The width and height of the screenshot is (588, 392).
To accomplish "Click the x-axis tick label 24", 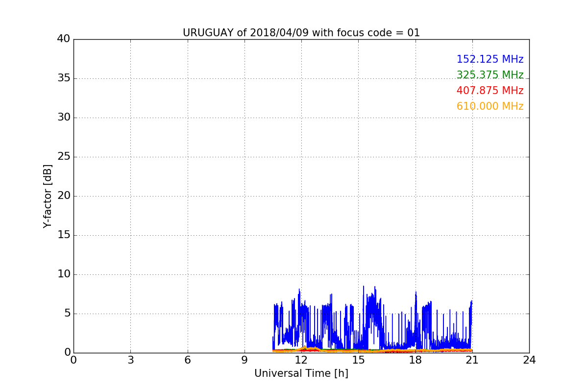I will [x=529, y=360].
